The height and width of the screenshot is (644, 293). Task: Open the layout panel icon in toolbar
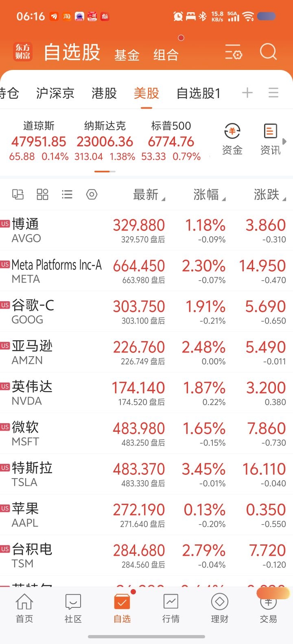[18, 194]
